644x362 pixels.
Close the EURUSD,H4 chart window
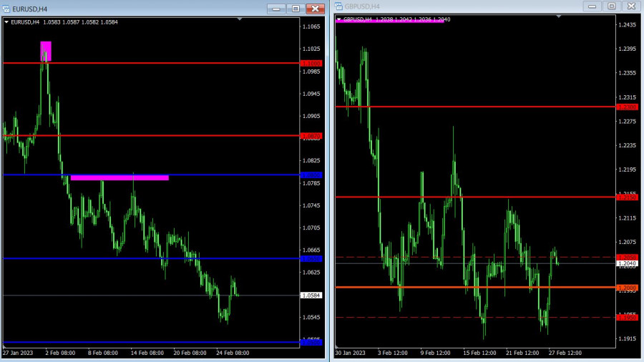click(x=316, y=9)
